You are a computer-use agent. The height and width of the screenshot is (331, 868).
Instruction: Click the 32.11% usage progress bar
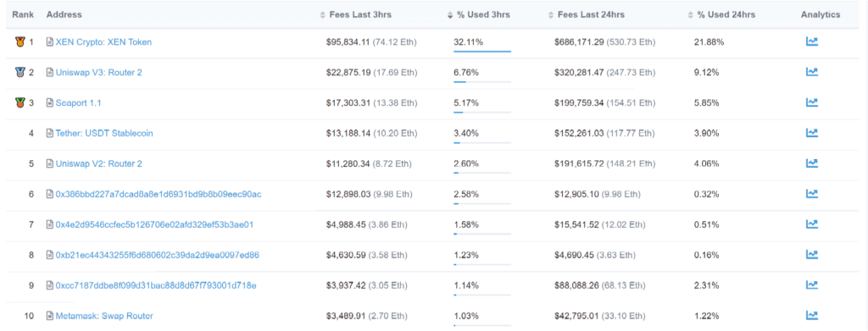482,52
